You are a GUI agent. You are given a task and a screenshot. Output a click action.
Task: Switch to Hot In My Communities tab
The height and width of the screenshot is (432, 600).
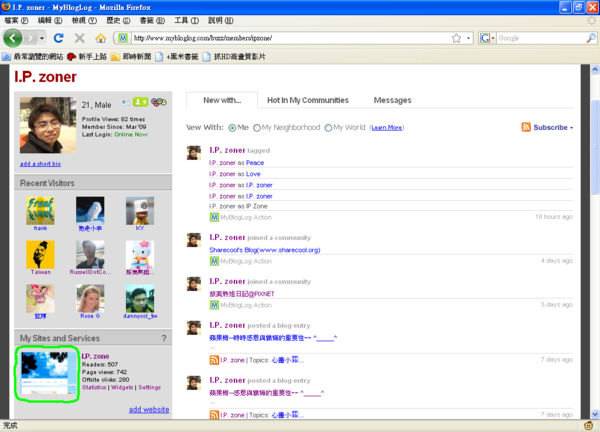(308, 100)
